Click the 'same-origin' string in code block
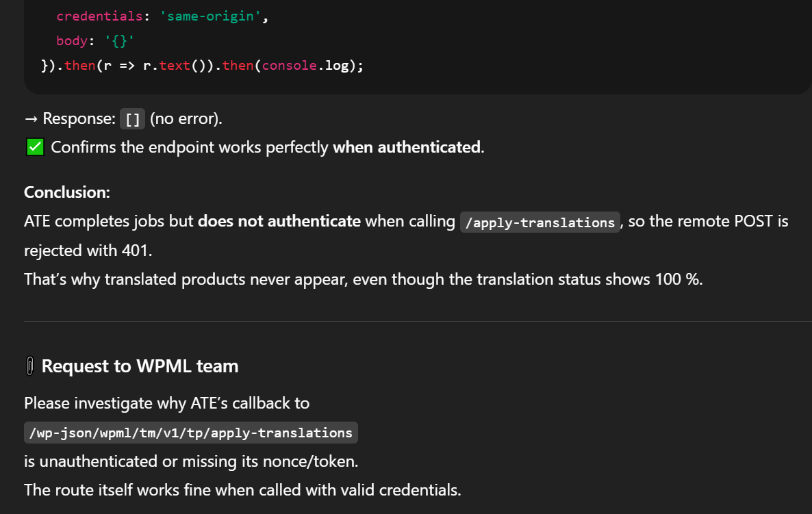The image size is (812, 514). [210, 16]
